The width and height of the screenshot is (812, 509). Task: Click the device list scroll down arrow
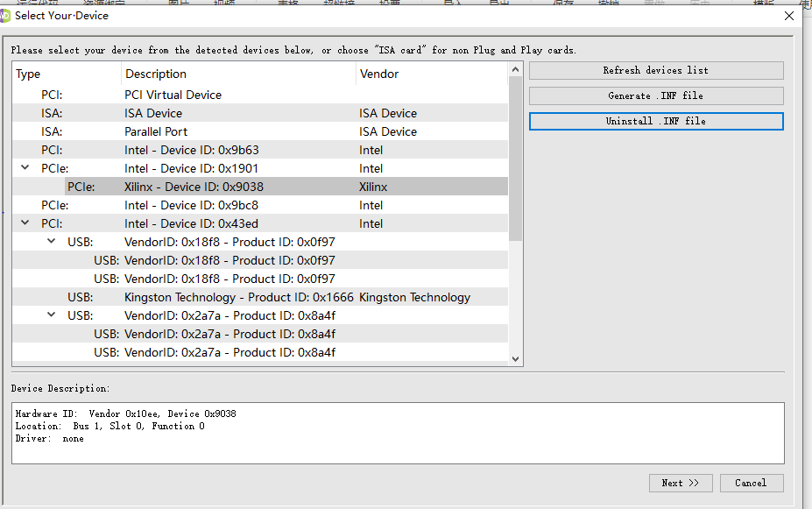pos(515,359)
